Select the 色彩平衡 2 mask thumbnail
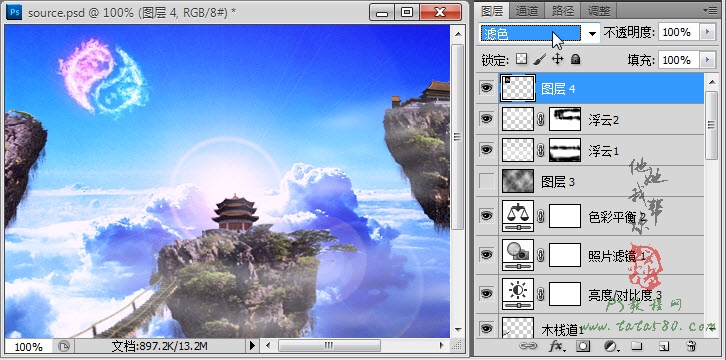726x360 pixels. [x=565, y=216]
